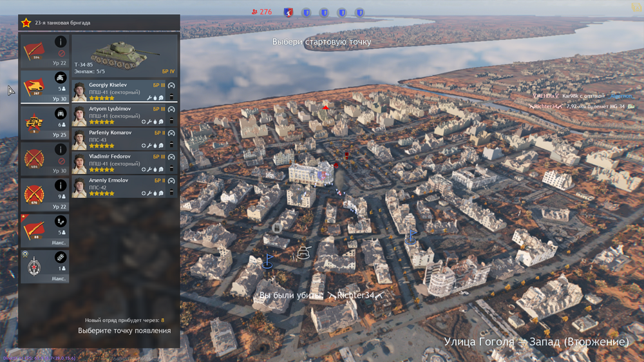Click 'Выбери стартовую точку' prompt
The image size is (644, 362).
[x=321, y=41]
